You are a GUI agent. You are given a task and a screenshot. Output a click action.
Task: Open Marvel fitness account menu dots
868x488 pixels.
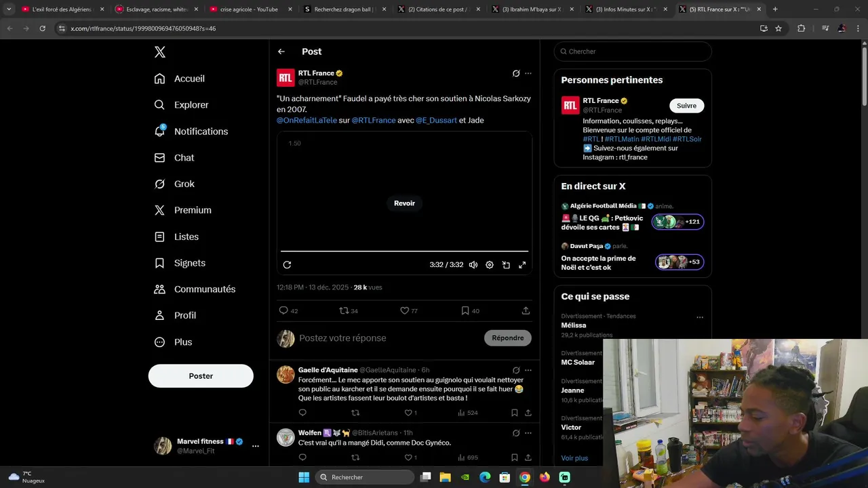(x=256, y=446)
